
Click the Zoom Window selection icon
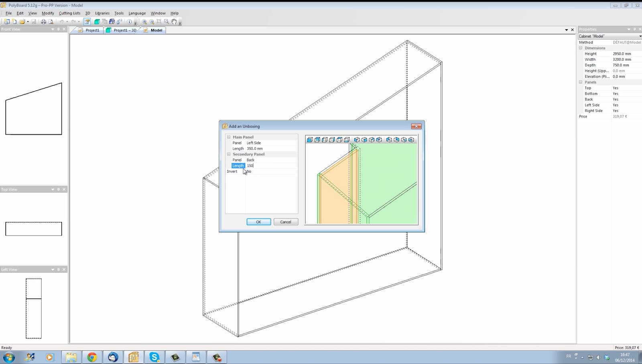[x=167, y=22]
